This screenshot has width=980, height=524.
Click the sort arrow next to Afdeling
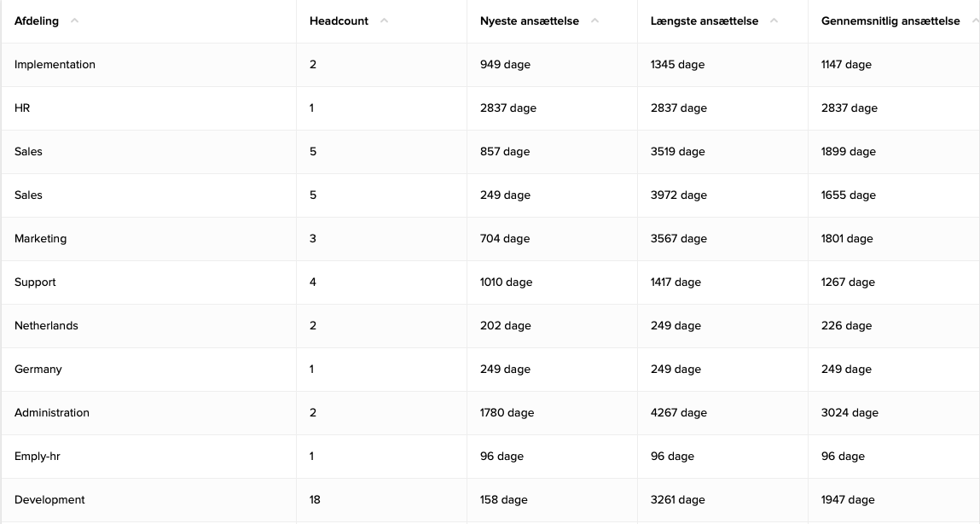(74, 21)
